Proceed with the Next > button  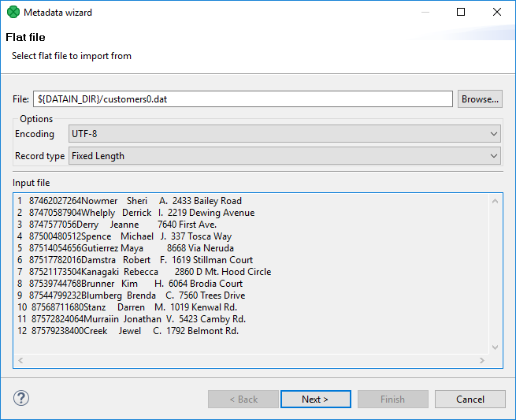tap(315, 400)
